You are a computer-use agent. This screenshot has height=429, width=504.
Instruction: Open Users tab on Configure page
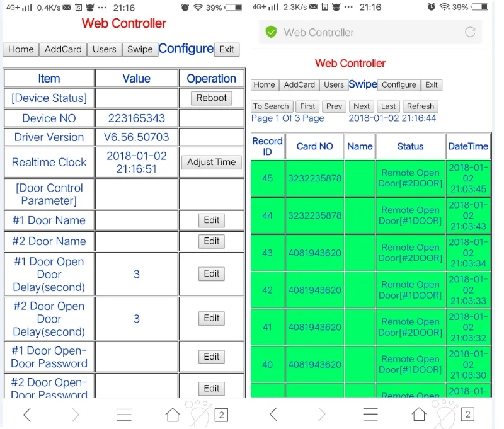click(x=105, y=50)
